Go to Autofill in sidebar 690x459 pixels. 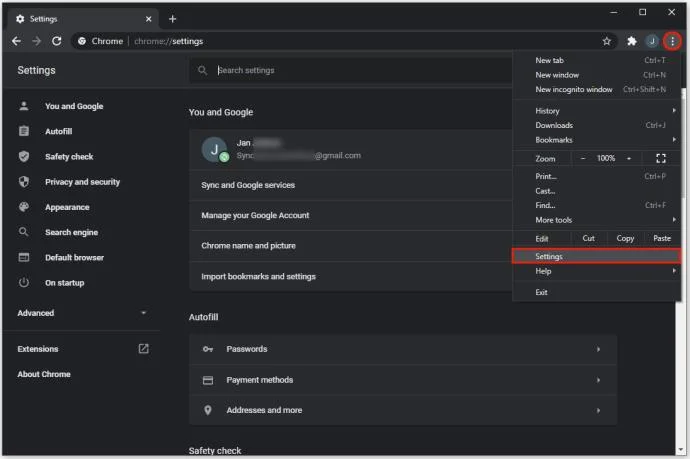pyautogui.click(x=59, y=131)
